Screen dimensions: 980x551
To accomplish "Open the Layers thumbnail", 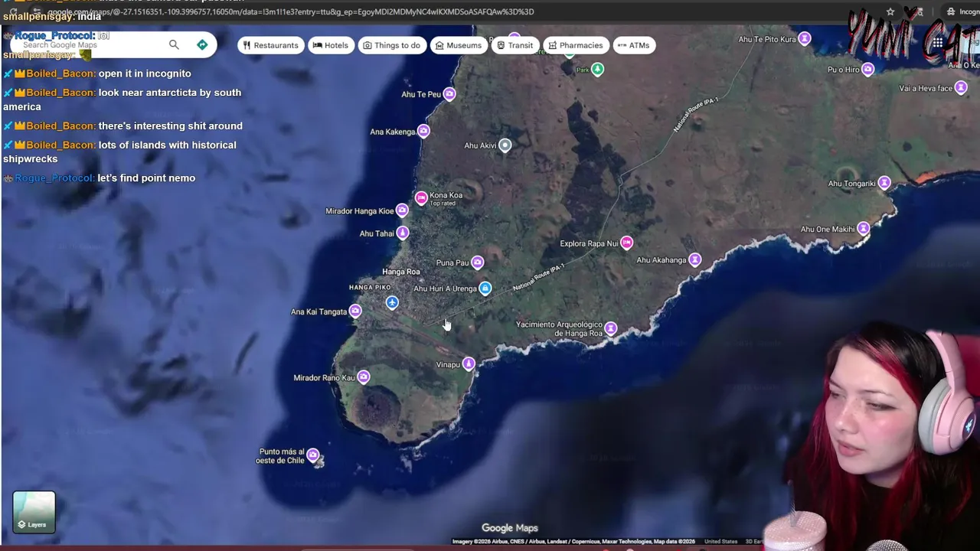I will point(34,511).
